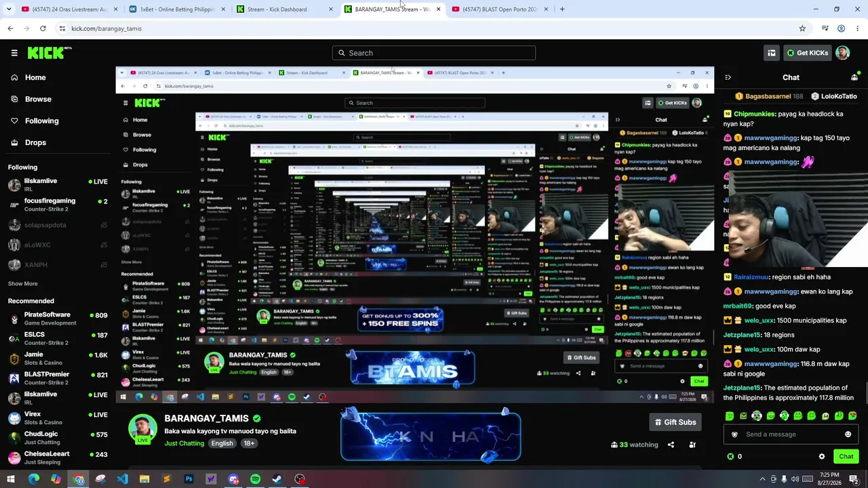The height and width of the screenshot is (488, 868).
Task: Open chat user list icon in chat header
Action: click(854, 77)
